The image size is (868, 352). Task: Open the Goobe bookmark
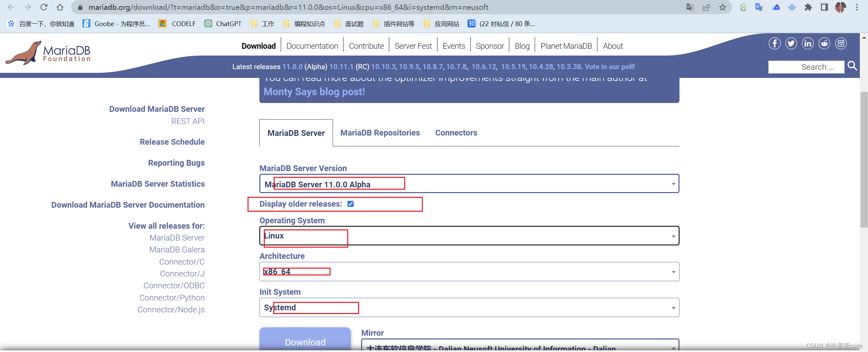[116, 24]
